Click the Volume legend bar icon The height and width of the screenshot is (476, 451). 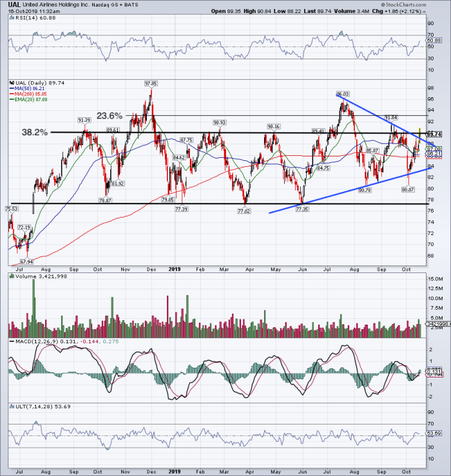[12, 276]
